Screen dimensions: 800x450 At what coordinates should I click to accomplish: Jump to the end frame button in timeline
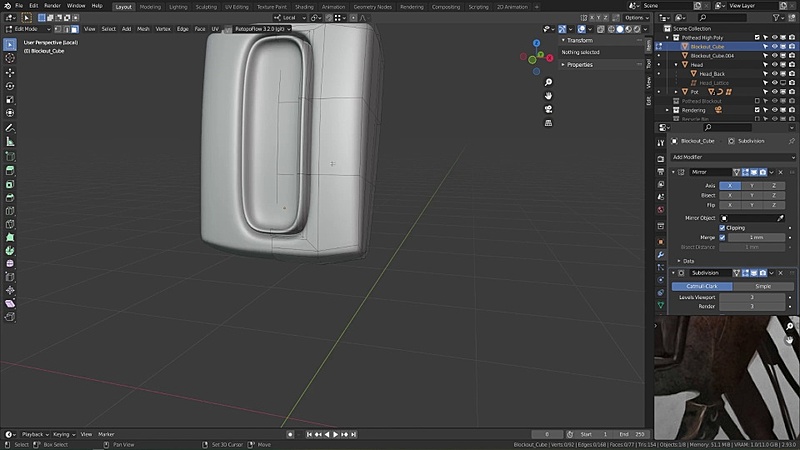(x=354, y=434)
